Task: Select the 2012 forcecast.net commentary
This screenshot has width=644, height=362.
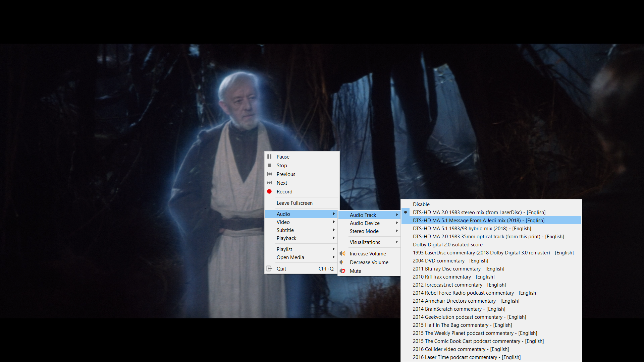Action: [491, 285]
